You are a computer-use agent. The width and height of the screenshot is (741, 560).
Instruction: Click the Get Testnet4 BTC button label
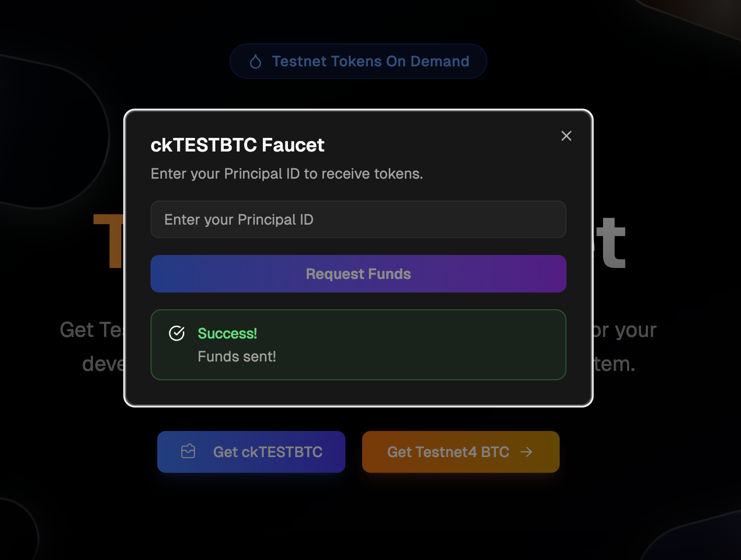448,452
